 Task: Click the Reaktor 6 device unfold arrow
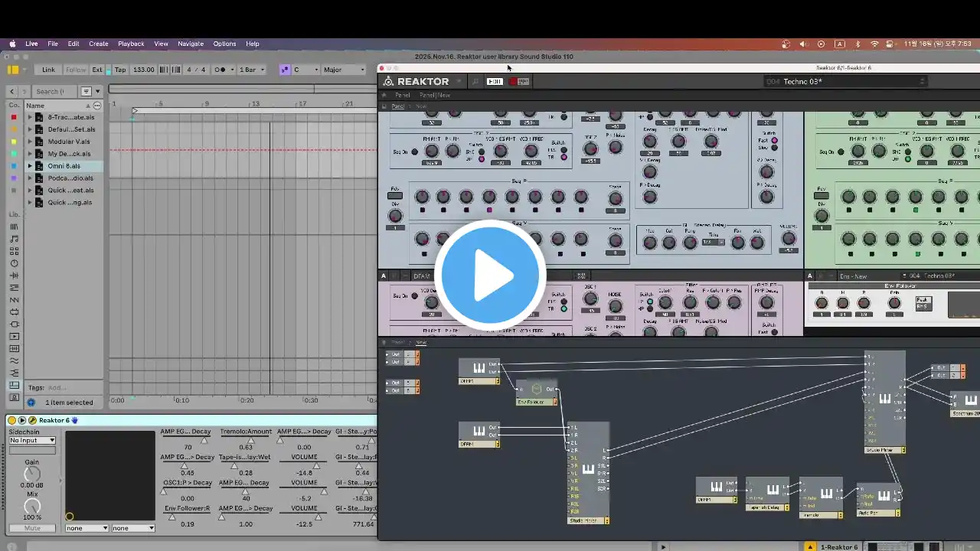[x=22, y=420]
